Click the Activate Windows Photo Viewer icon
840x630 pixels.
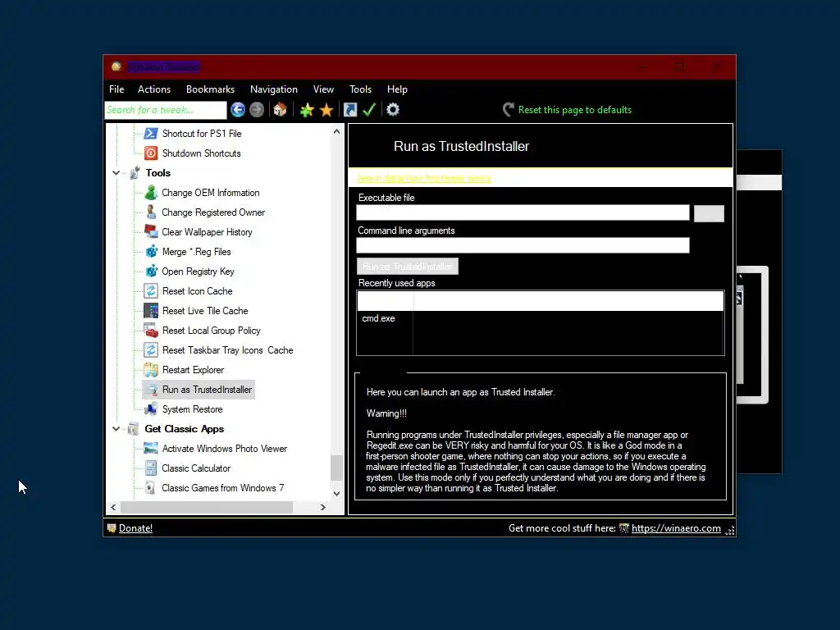click(151, 449)
